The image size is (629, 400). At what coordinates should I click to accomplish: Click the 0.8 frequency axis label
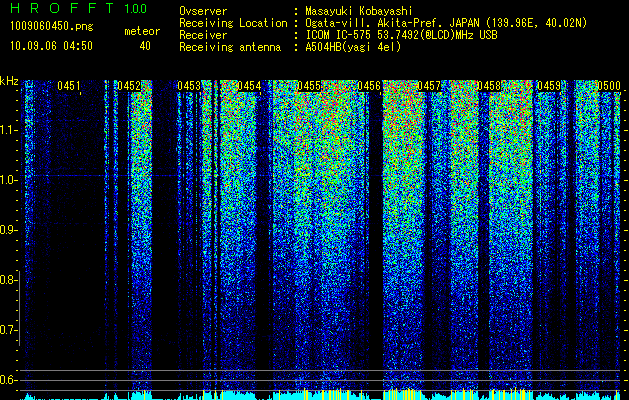(x=8, y=280)
